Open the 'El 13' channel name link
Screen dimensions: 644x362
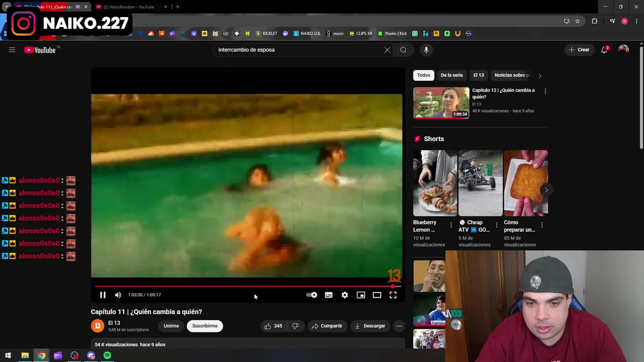pos(114,323)
